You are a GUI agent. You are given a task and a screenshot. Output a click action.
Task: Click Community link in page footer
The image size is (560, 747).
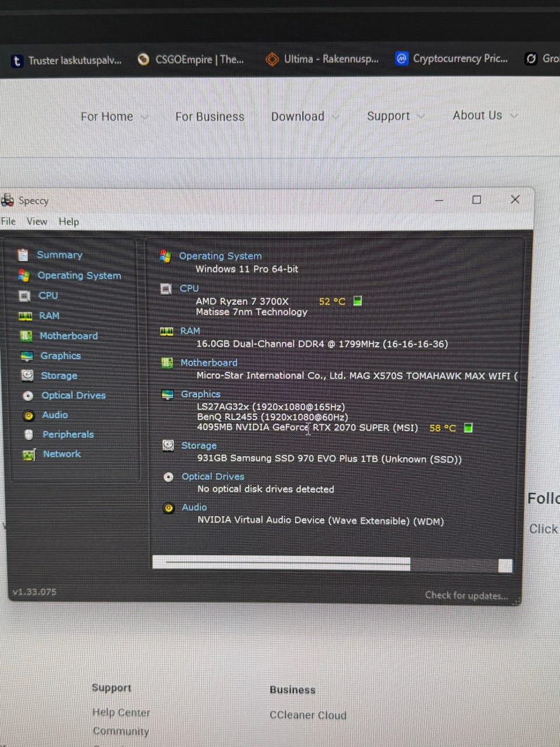(x=121, y=731)
